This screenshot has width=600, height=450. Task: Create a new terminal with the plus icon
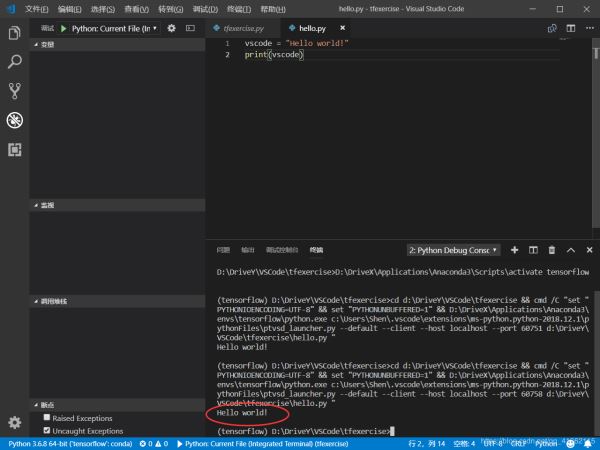(515, 250)
